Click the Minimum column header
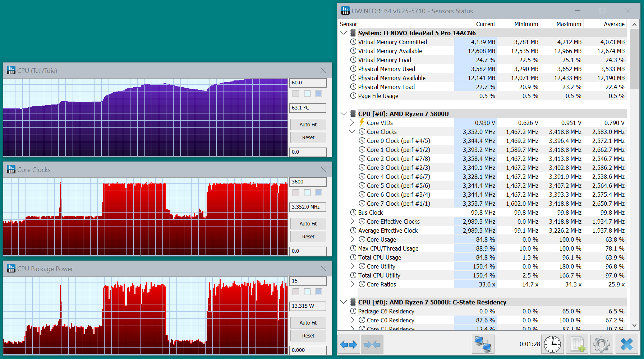644x359 pixels. pos(519,24)
